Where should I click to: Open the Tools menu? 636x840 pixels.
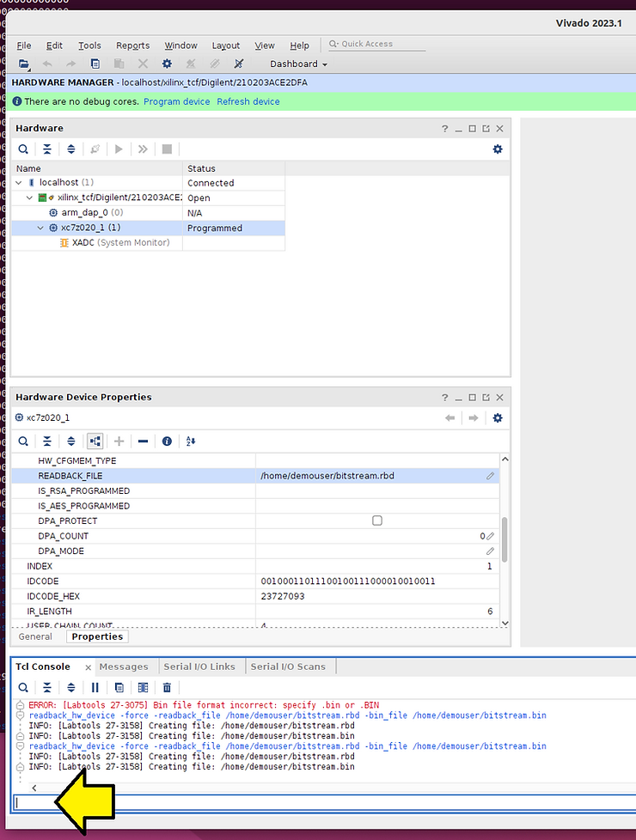click(89, 46)
